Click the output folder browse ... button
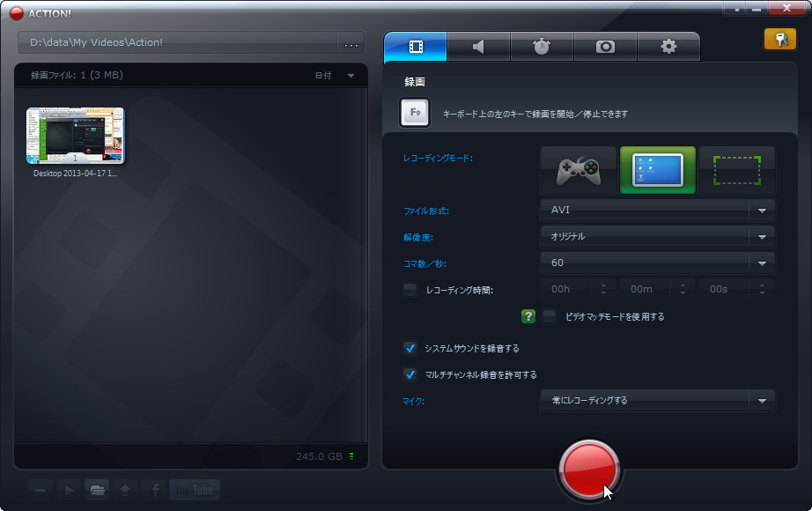This screenshot has width=812, height=511. (x=351, y=43)
